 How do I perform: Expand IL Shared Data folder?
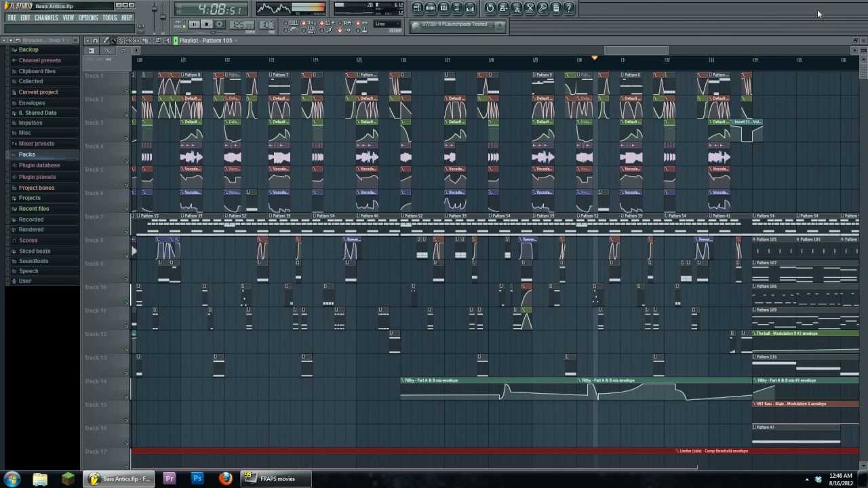point(37,113)
